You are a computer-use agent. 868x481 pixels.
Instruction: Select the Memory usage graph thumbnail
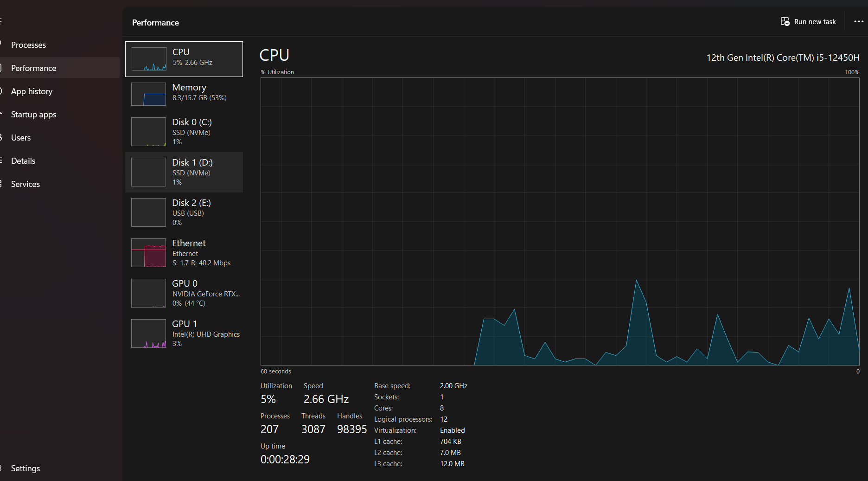149,94
